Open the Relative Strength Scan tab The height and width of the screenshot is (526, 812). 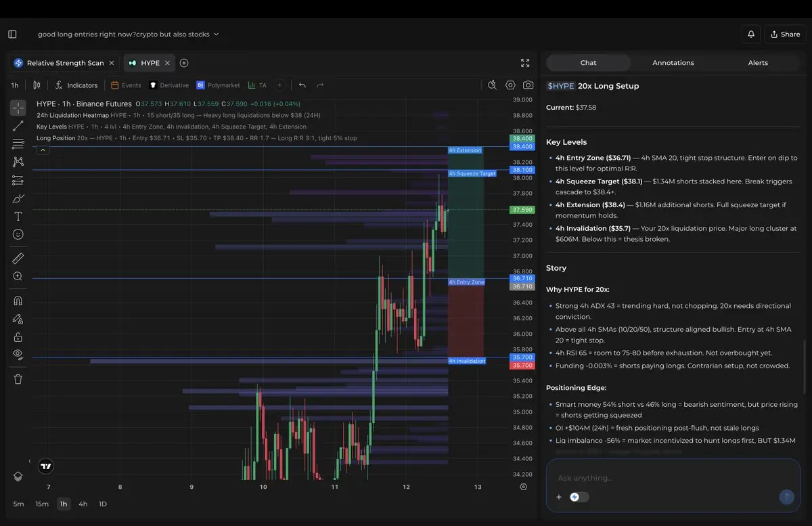pyautogui.click(x=65, y=63)
